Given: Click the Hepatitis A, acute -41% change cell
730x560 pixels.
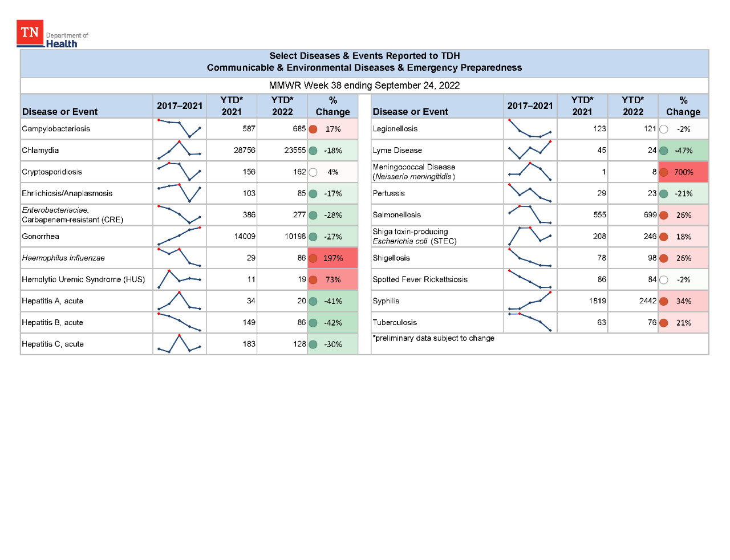Looking at the screenshot, I should click(x=332, y=301).
